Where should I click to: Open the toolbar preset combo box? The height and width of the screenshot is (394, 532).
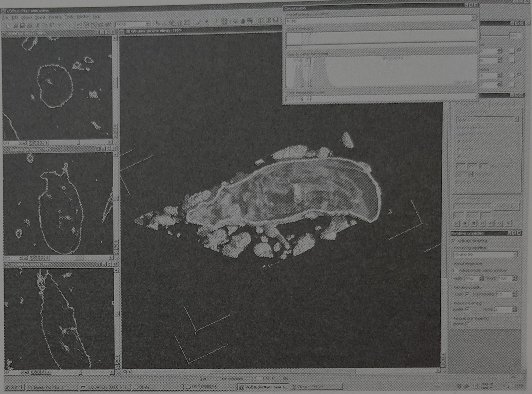(x=148, y=24)
